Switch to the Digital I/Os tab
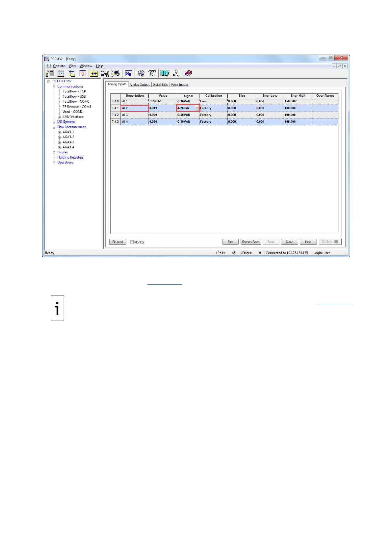The image size is (392, 554). 160,85
